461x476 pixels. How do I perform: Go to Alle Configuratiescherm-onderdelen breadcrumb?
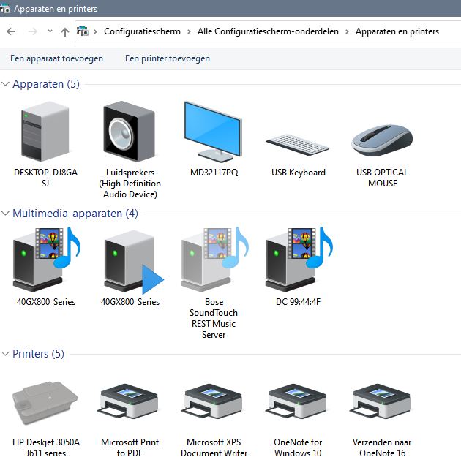tap(268, 31)
